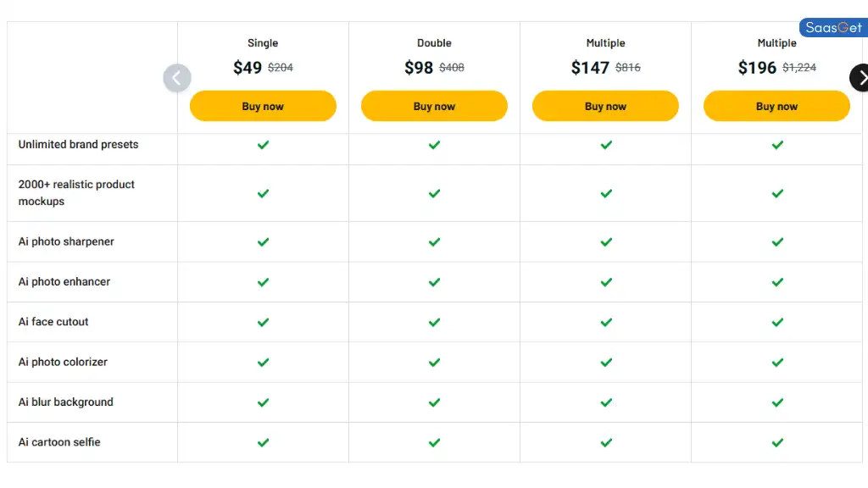Click the SaasGet logo badge

tap(832, 27)
